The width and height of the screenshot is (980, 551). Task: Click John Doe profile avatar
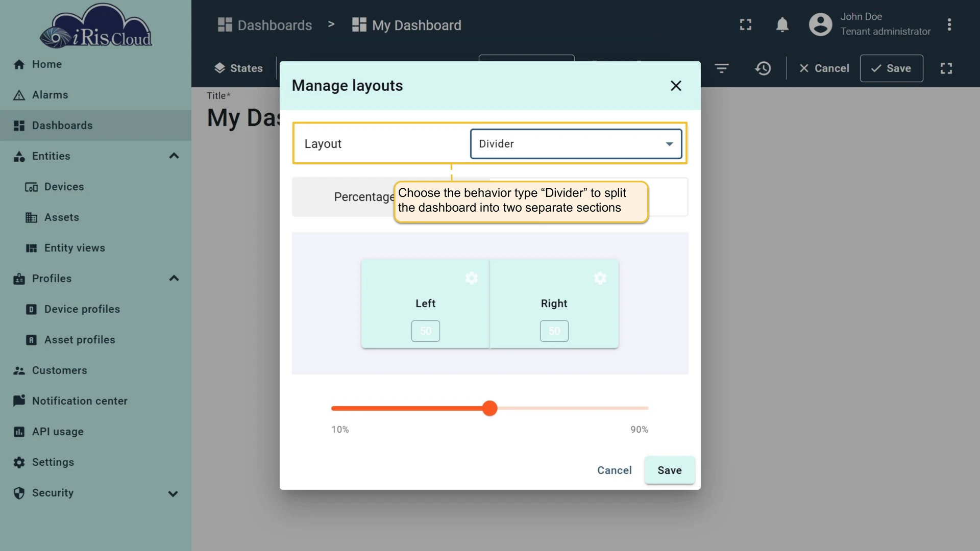coord(820,24)
